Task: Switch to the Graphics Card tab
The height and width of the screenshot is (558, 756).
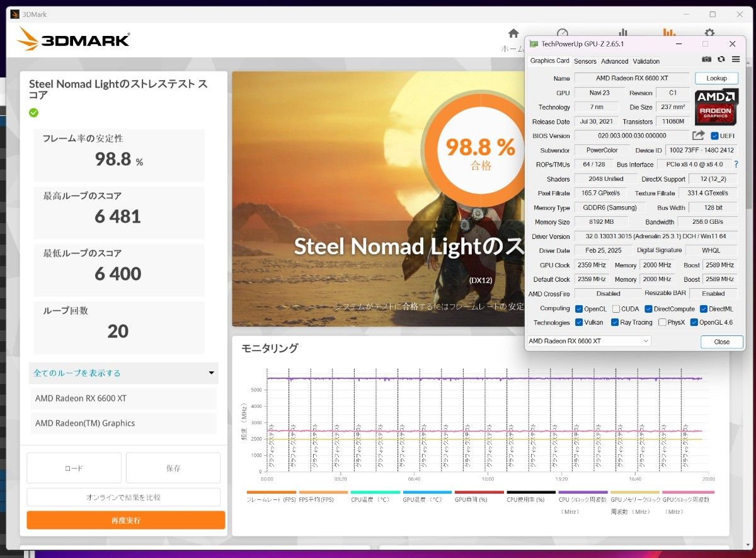Action: (549, 61)
